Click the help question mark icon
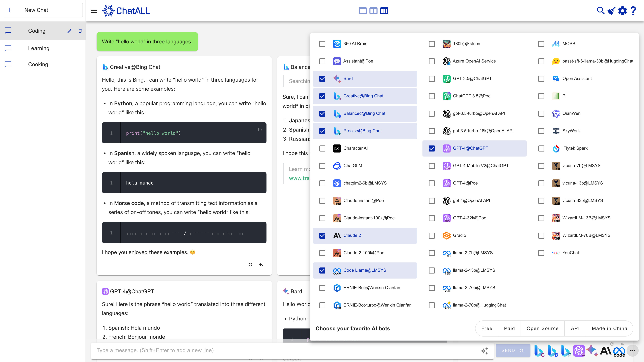This screenshot has height=362, width=644. pyautogui.click(x=633, y=11)
